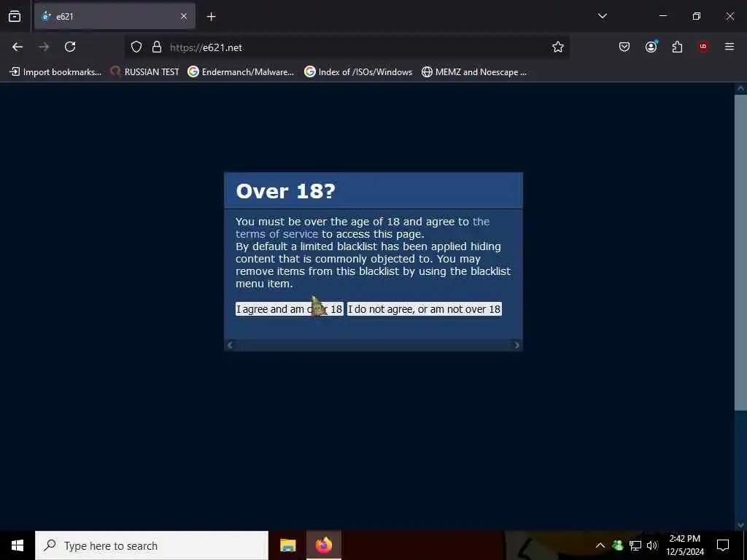Open the Windows Start menu
The width and height of the screenshot is (747, 560).
click(18, 545)
